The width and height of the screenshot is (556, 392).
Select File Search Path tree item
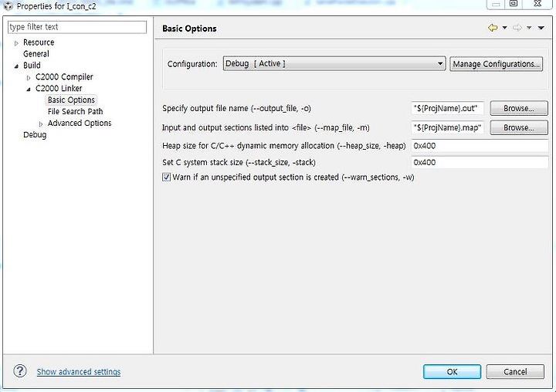coord(75,111)
